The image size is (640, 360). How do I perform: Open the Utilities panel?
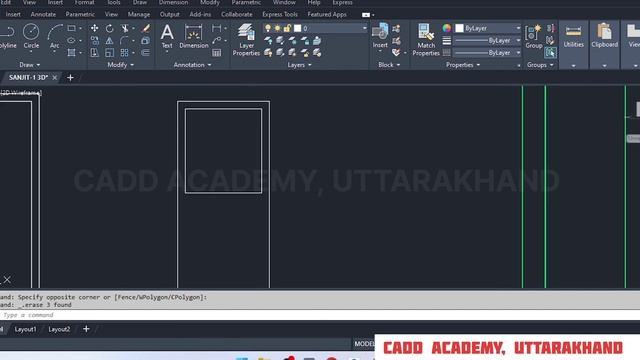pos(573,36)
